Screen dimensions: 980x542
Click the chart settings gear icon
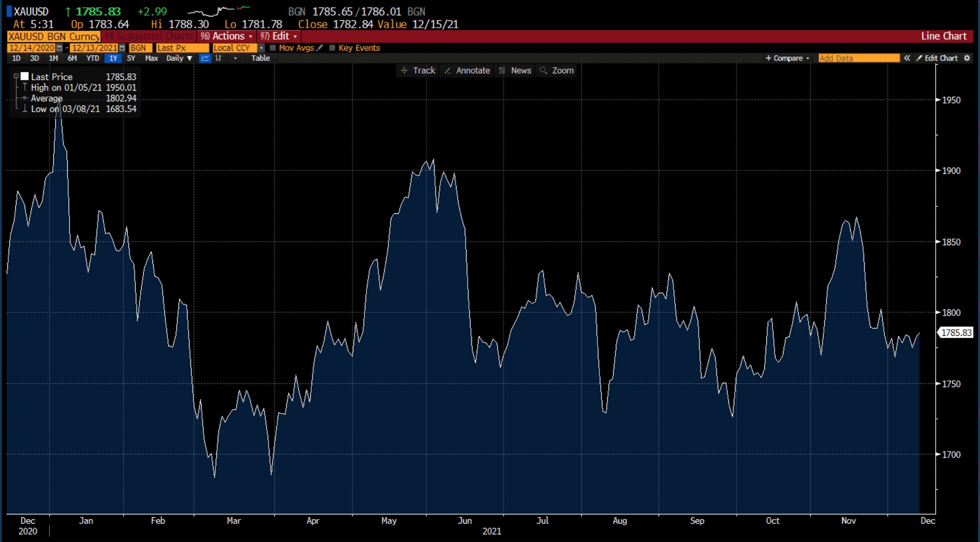968,58
